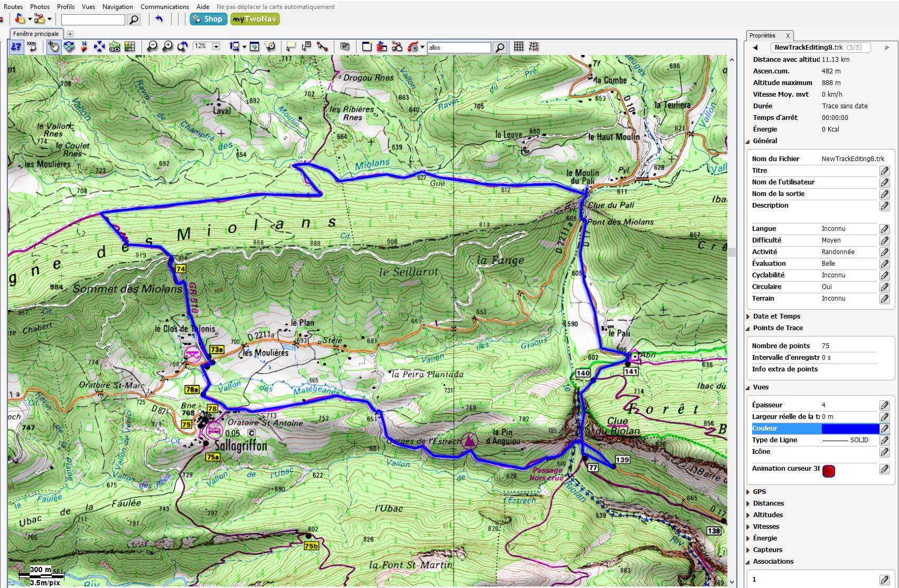Search for 'allos' with magnifier button
This screenshot has height=588, width=899.
click(499, 48)
